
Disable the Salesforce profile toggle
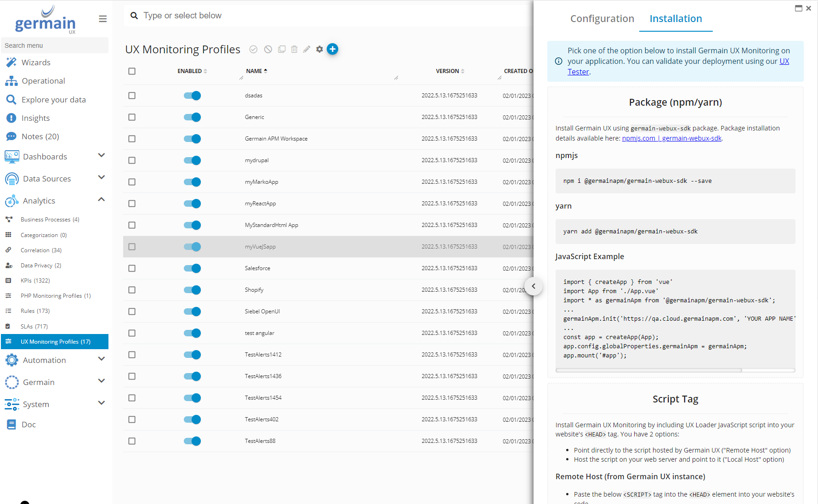pos(192,268)
